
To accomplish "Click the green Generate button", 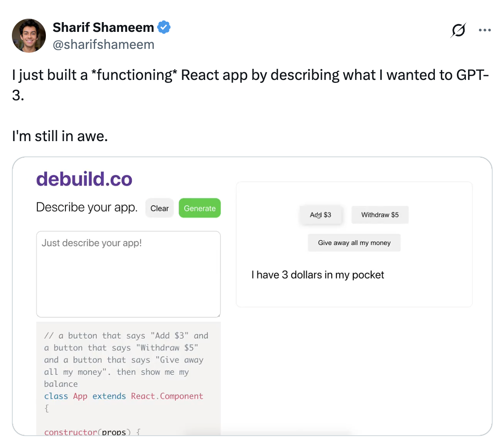I will click(200, 208).
